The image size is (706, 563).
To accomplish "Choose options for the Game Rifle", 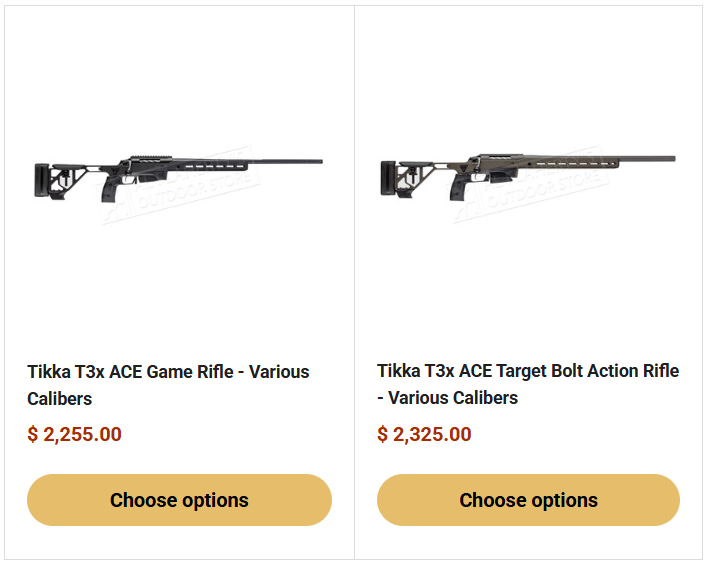I will [x=179, y=500].
